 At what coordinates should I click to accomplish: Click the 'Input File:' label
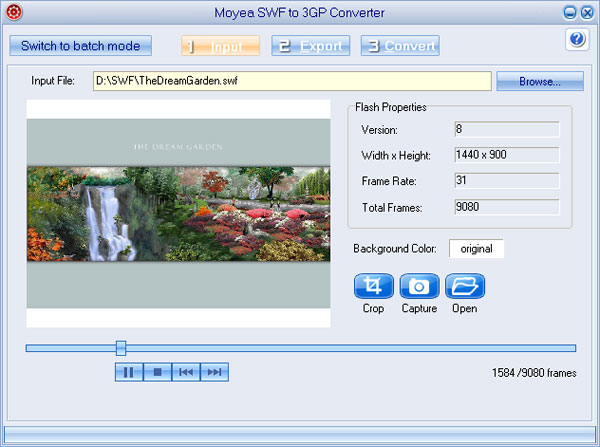pos(53,81)
